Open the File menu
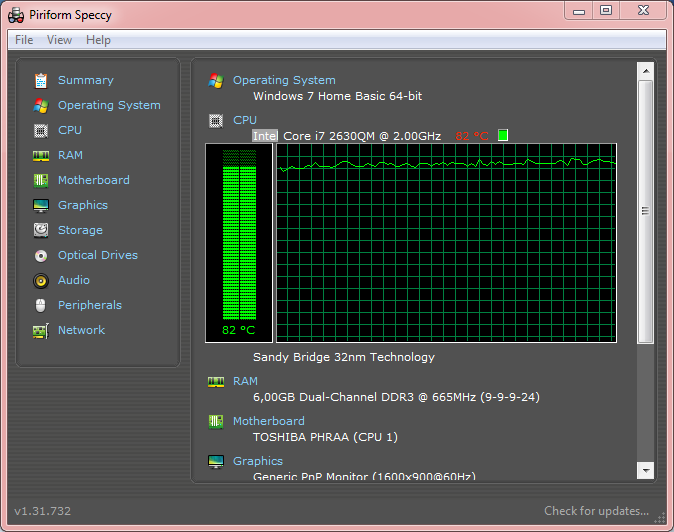Screen dimensions: 674x532 click(x=24, y=40)
